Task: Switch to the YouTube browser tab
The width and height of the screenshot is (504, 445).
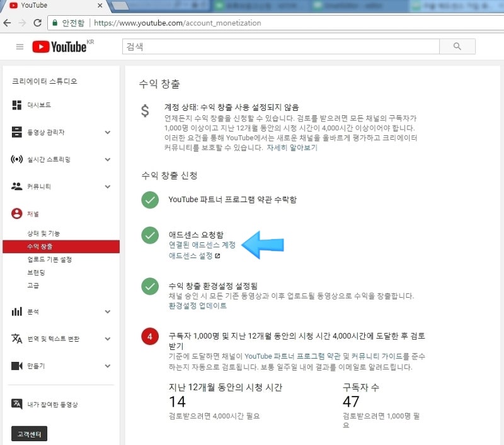Action: (55, 6)
